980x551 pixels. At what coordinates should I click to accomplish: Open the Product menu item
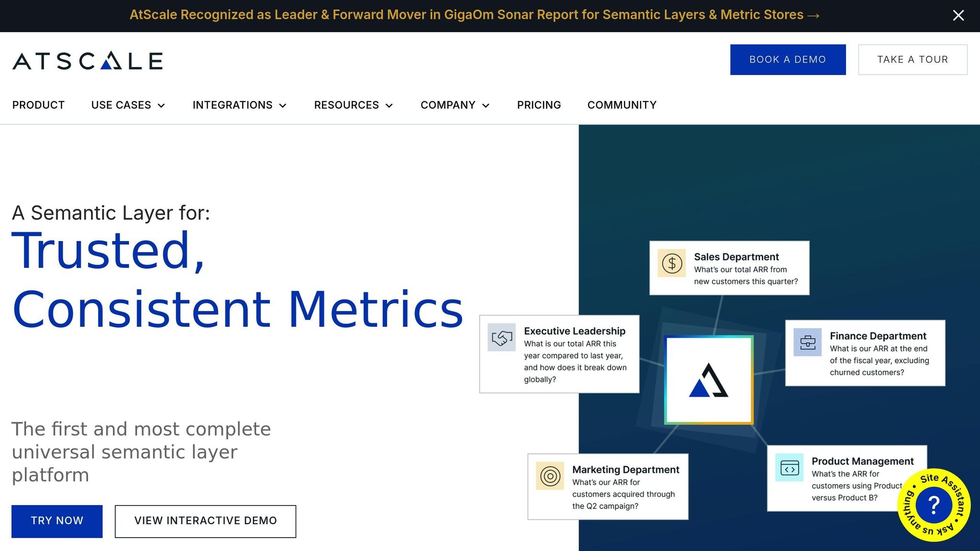(38, 105)
